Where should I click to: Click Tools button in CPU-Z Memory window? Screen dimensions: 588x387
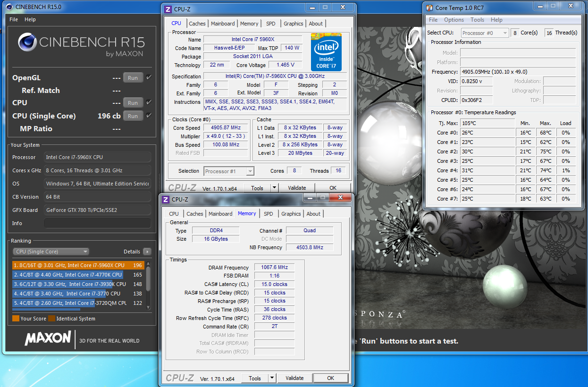pos(255,378)
